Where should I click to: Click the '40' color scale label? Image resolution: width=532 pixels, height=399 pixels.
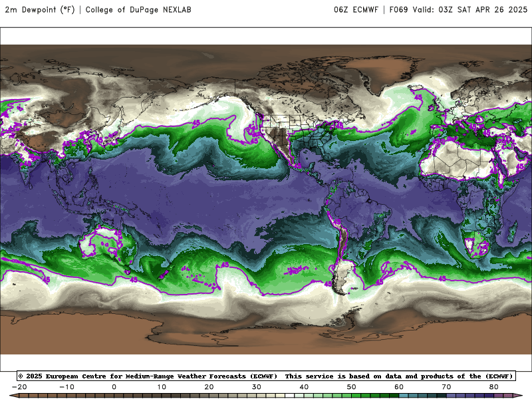(x=304, y=387)
